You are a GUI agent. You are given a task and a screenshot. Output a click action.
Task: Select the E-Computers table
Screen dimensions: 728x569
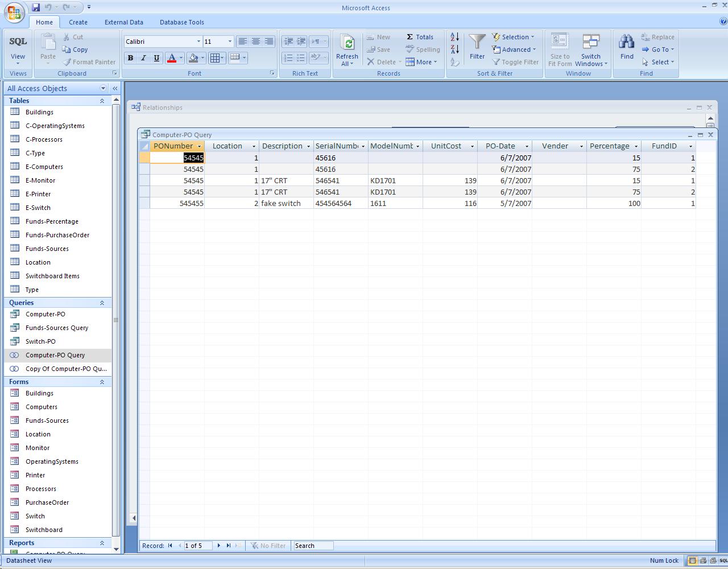[44, 167]
